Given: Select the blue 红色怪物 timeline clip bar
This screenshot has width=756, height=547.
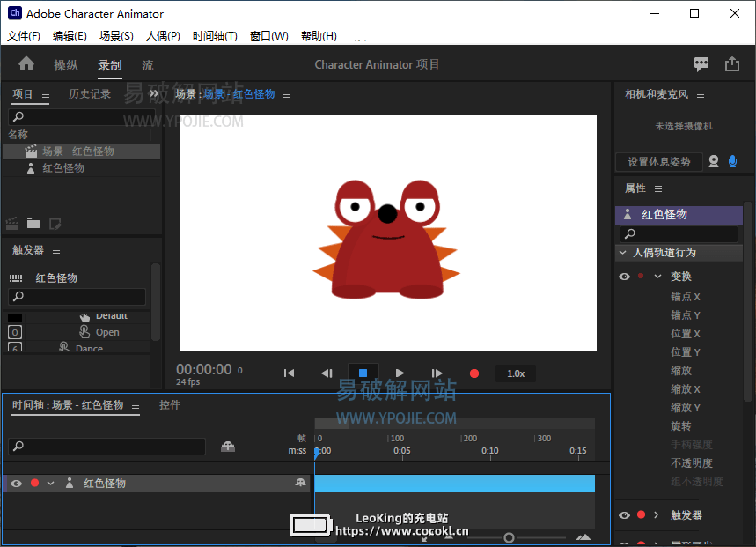Looking at the screenshot, I should click(455, 483).
